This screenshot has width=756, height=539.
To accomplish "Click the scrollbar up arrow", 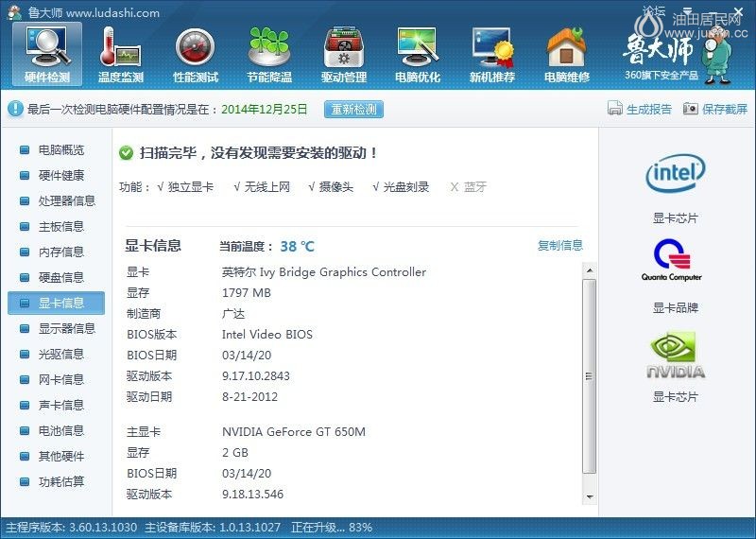I will [x=589, y=270].
